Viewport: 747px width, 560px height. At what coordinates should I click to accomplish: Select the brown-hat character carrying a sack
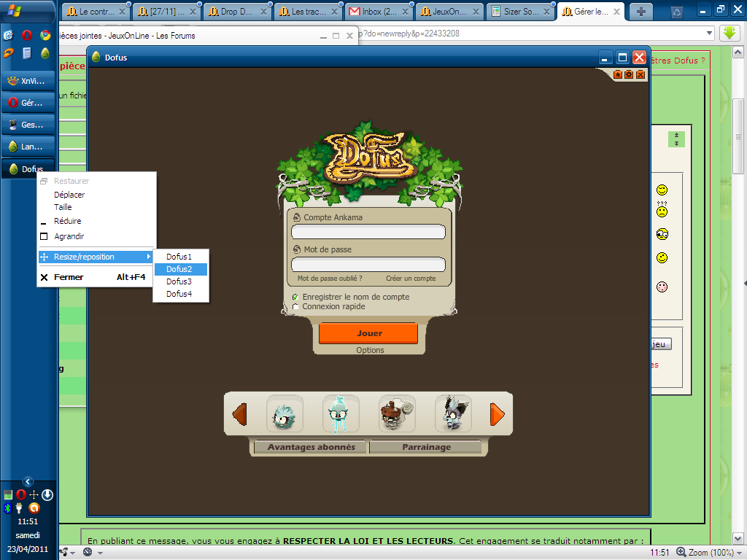tap(397, 413)
